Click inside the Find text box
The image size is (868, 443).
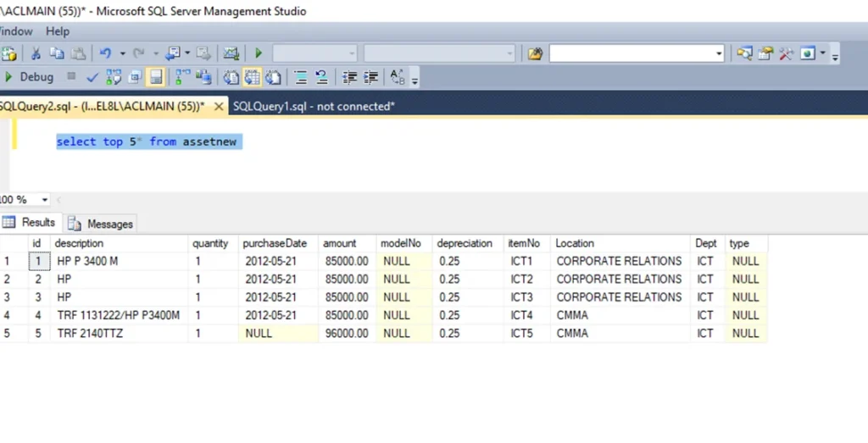[632, 53]
